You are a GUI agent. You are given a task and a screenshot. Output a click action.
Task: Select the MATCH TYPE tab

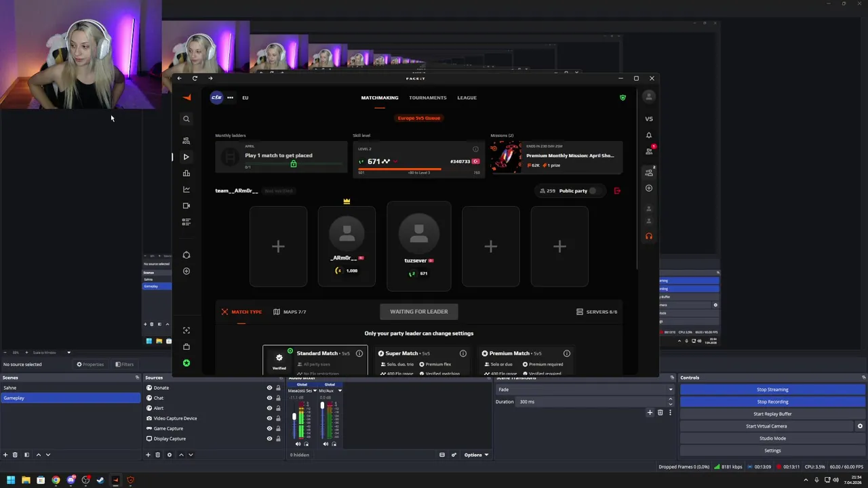(x=241, y=312)
